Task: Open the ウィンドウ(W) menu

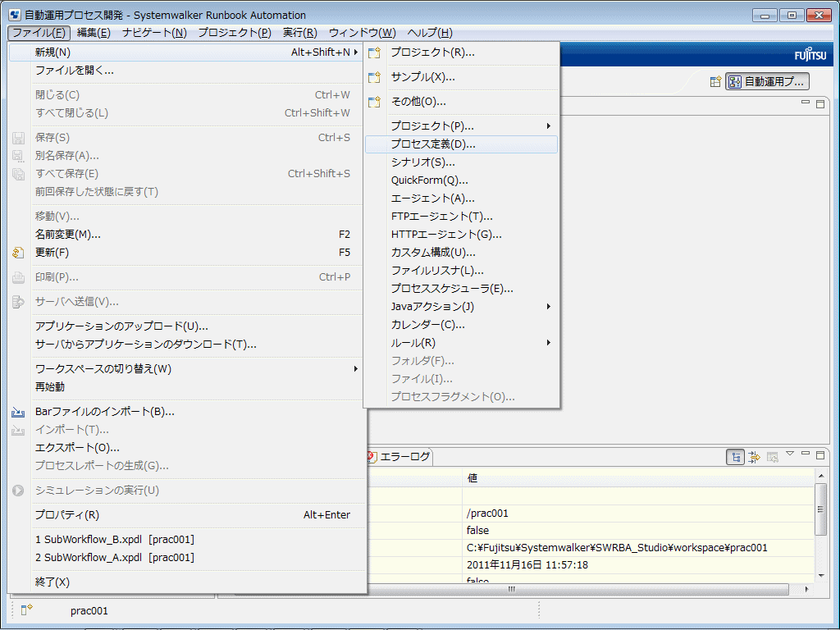Action: click(x=362, y=33)
